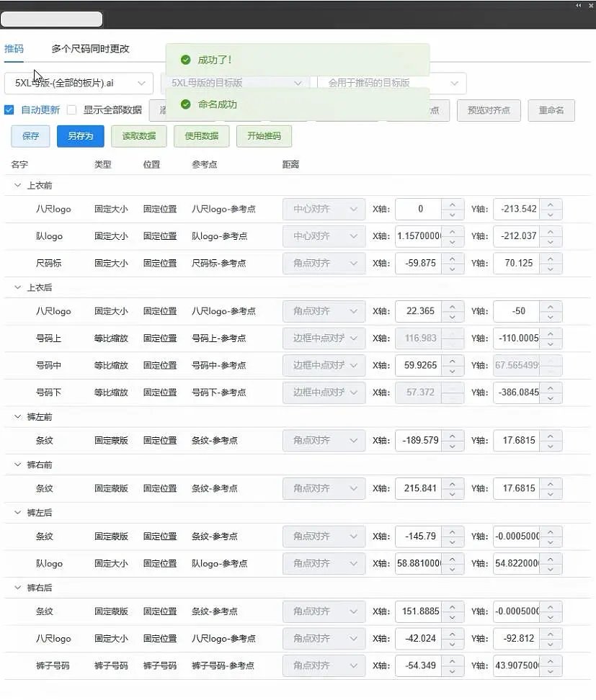Viewport: 596px width, 700px height.
Task: Click the 重命名 button
Action: [551, 110]
